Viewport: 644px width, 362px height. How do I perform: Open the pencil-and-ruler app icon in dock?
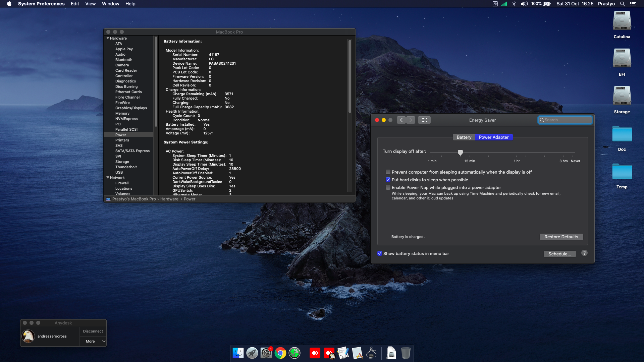coord(357,353)
